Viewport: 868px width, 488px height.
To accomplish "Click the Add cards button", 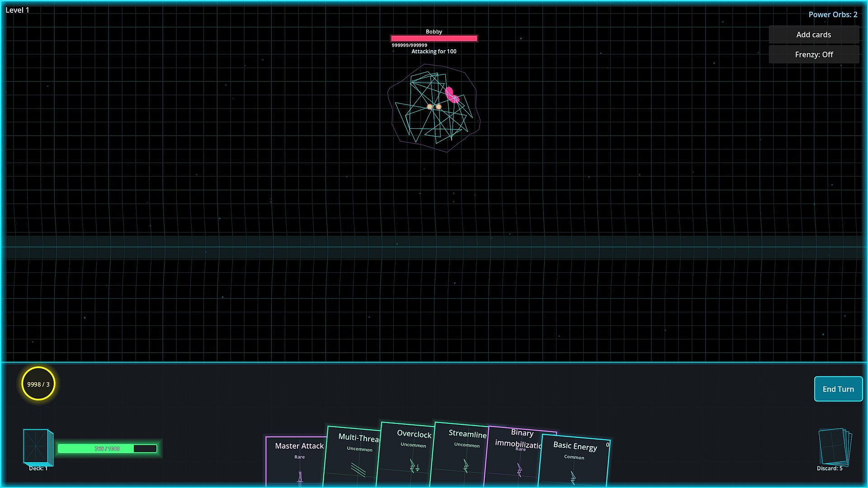I will [814, 35].
